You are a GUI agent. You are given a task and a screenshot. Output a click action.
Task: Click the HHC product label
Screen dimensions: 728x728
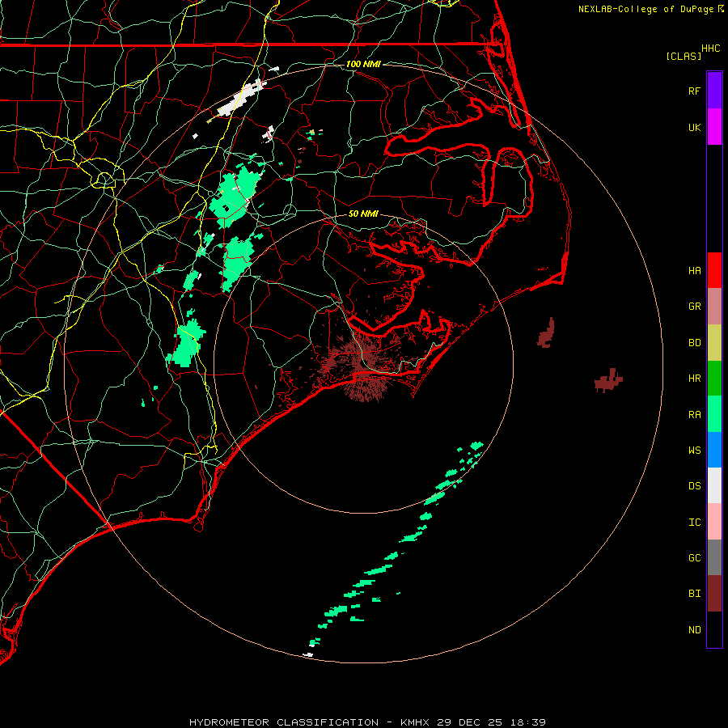pyautogui.click(x=710, y=49)
